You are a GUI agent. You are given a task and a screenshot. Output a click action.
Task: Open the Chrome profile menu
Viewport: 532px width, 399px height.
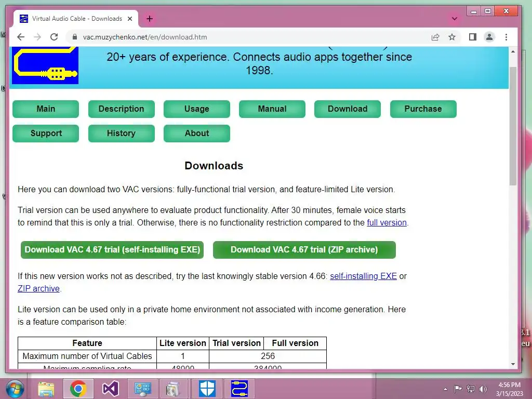[x=489, y=37]
